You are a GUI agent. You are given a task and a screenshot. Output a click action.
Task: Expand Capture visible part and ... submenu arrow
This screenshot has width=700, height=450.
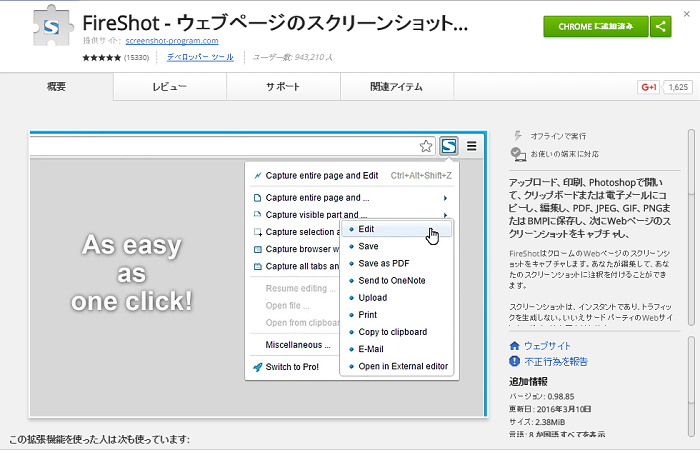(445, 215)
